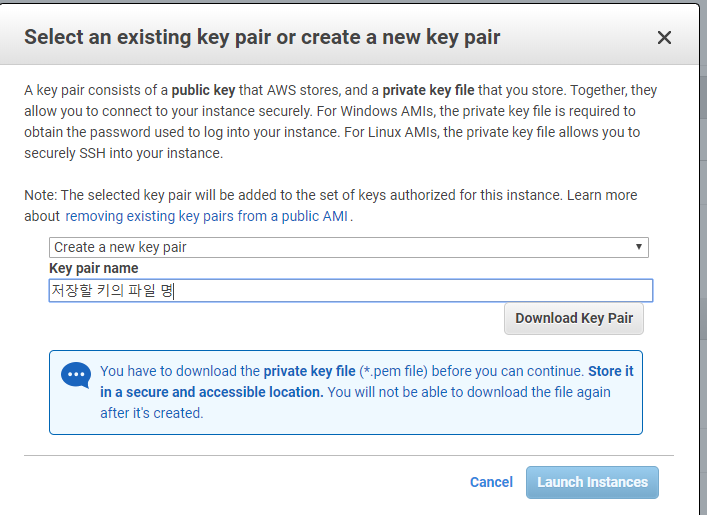Open 'removing existing key pairs from a public AMI' link
707x515 pixels.
208,216
